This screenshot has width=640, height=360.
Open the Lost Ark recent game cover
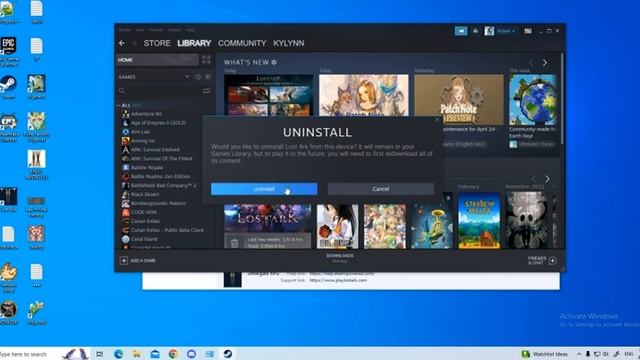pyautogui.click(x=268, y=219)
